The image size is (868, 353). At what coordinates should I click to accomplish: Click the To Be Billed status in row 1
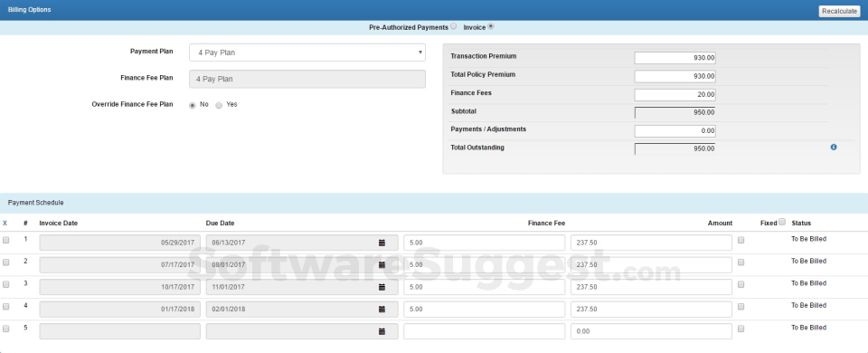point(808,239)
